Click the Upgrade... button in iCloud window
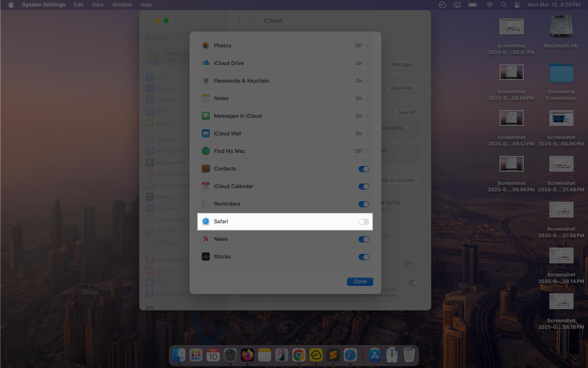The width and height of the screenshot is (588, 368). pos(402,88)
